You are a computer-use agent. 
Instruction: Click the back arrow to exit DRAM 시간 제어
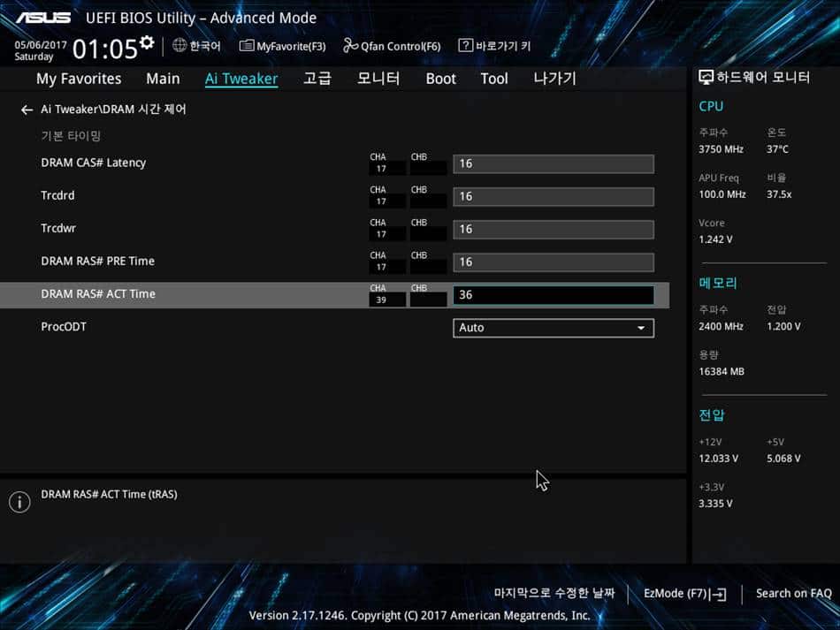click(27, 109)
